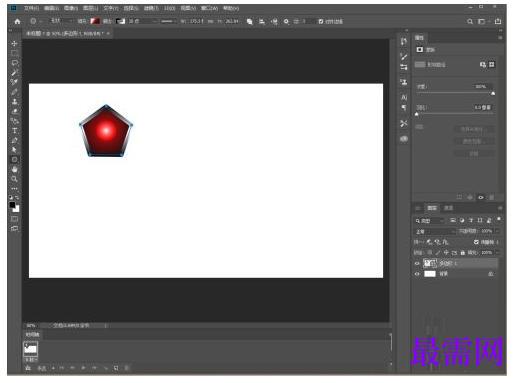Open the File menu

coord(31,8)
